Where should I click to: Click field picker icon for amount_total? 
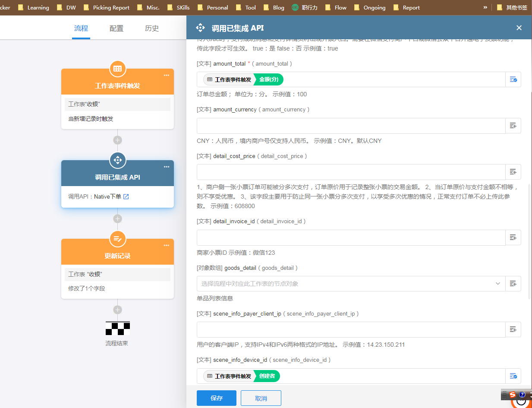[x=513, y=79]
